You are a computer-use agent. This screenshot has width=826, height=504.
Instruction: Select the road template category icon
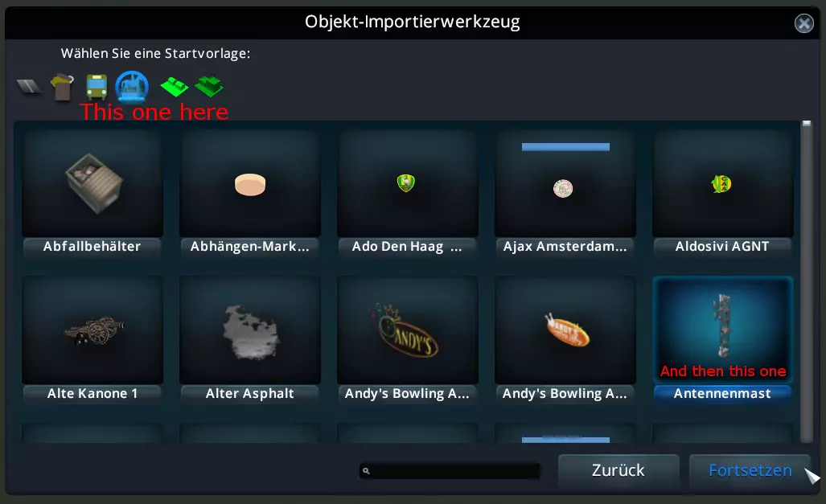(x=28, y=86)
